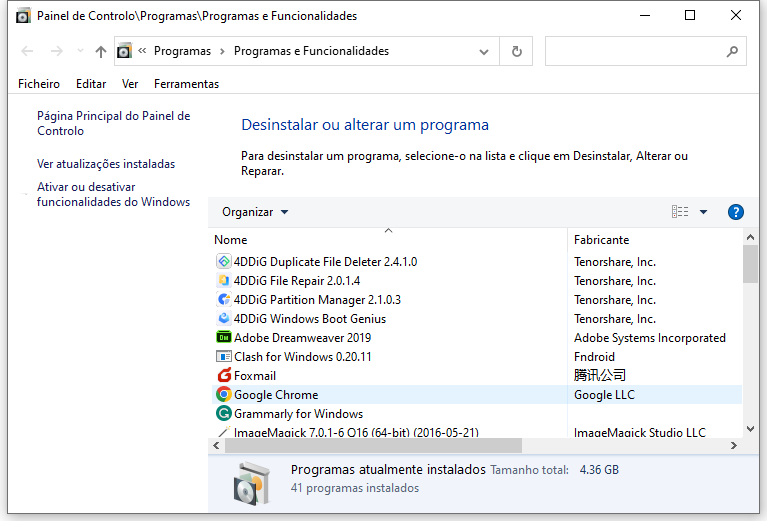
Task: Select the Foxmail row name
Action: pyautogui.click(x=255, y=376)
